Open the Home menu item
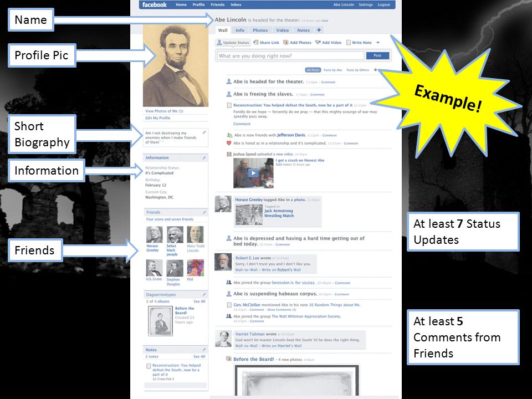This screenshot has width=532, height=399. point(181,5)
